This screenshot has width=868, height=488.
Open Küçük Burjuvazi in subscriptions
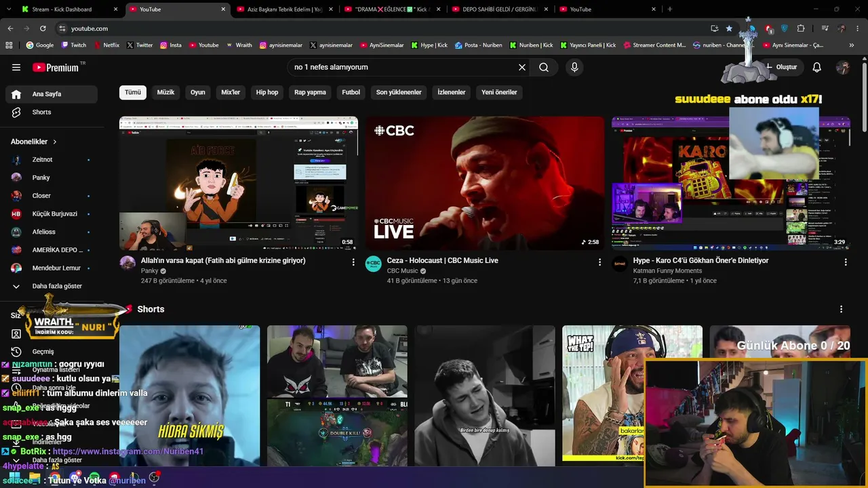pos(52,213)
